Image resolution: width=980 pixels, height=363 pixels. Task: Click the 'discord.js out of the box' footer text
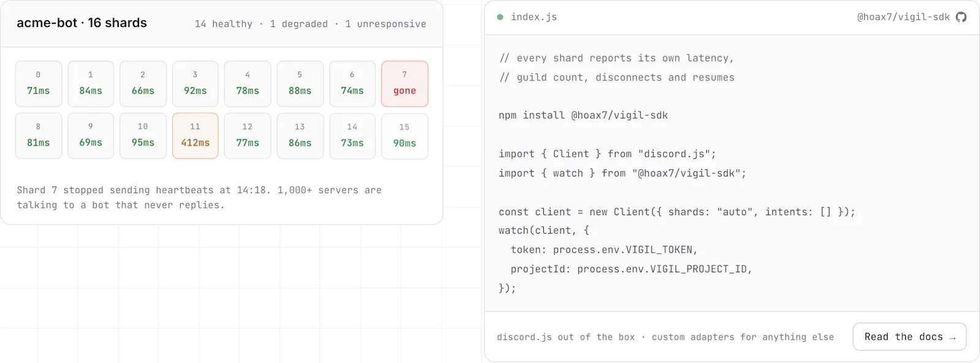pos(566,337)
